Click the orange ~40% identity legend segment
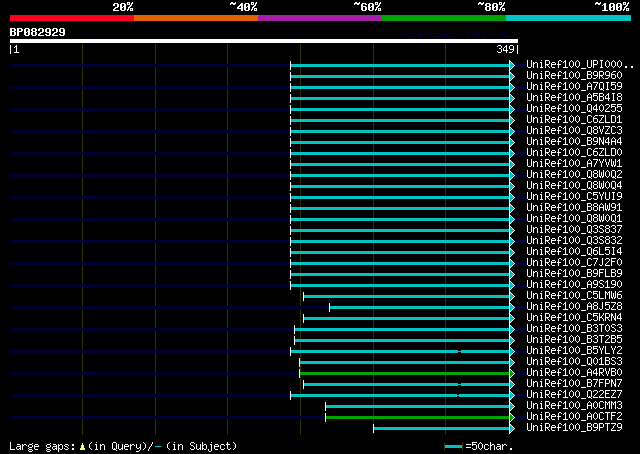This screenshot has width=640, height=454. coord(196,18)
